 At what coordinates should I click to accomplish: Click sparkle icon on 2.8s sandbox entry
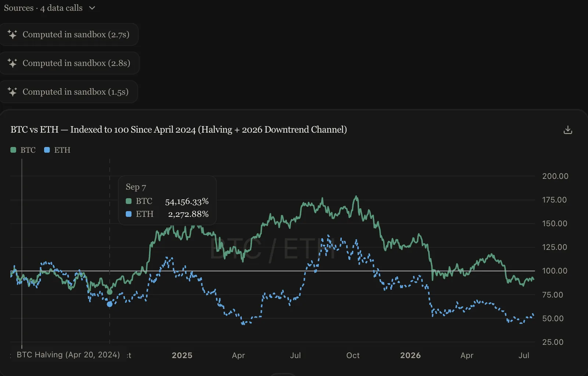[12, 63]
